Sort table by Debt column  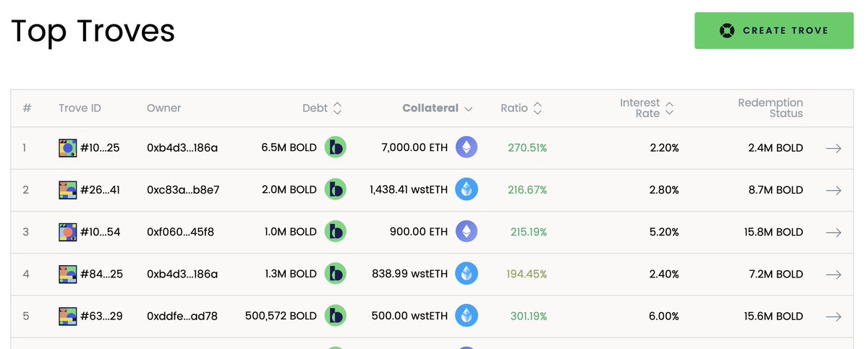tap(322, 108)
